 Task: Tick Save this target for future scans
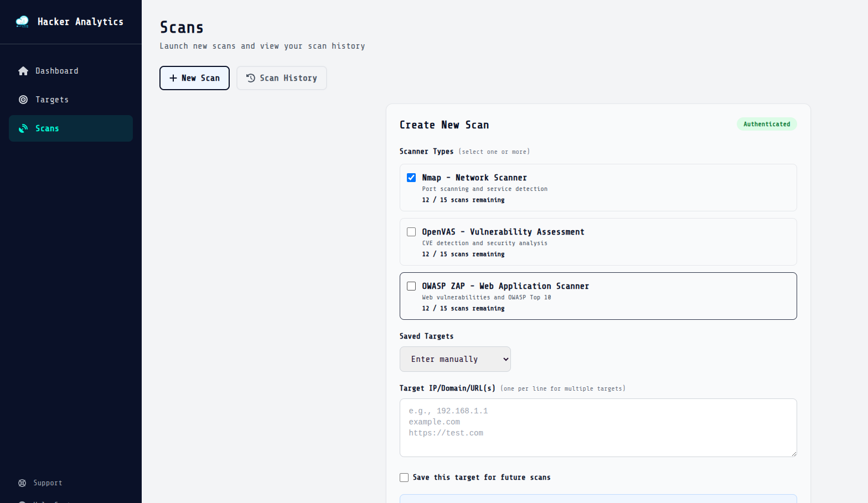tap(404, 478)
